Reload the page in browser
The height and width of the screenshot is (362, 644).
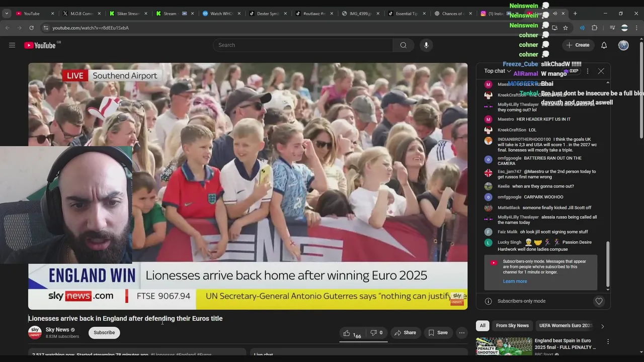[x=31, y=28]
